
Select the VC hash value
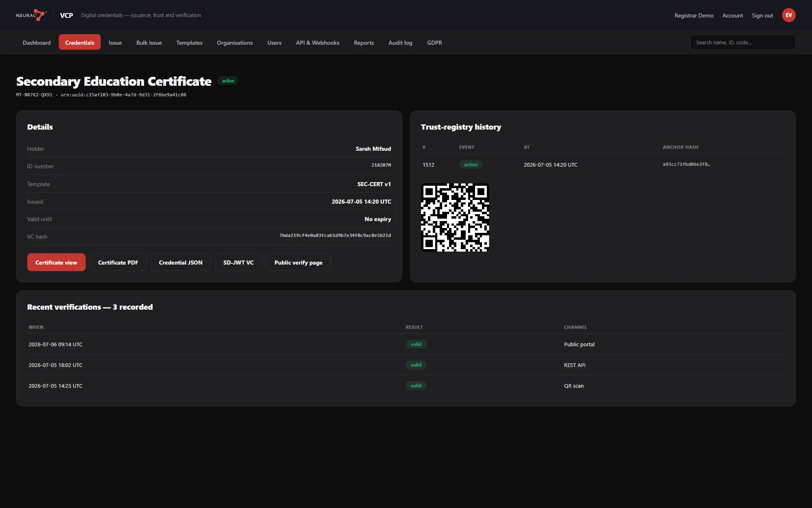tap(335, 235)
